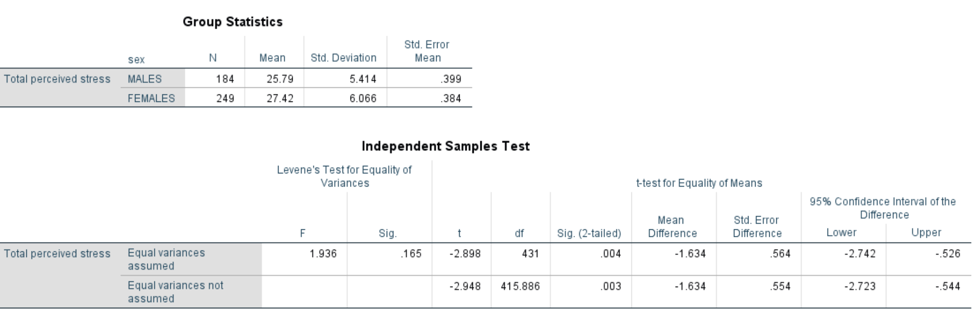
Task: Click the t value -2.898
Action: 465,254
